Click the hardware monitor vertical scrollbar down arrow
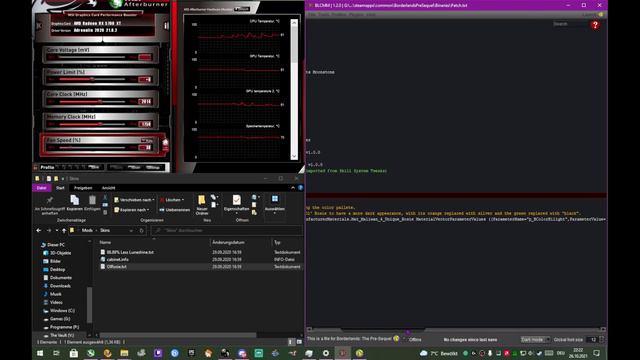 point(294,156)
